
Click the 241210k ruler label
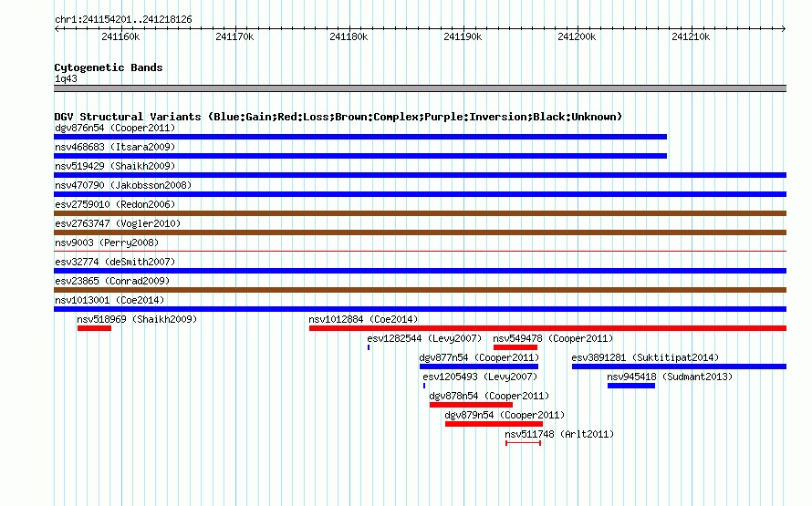[x=691, y=36]
